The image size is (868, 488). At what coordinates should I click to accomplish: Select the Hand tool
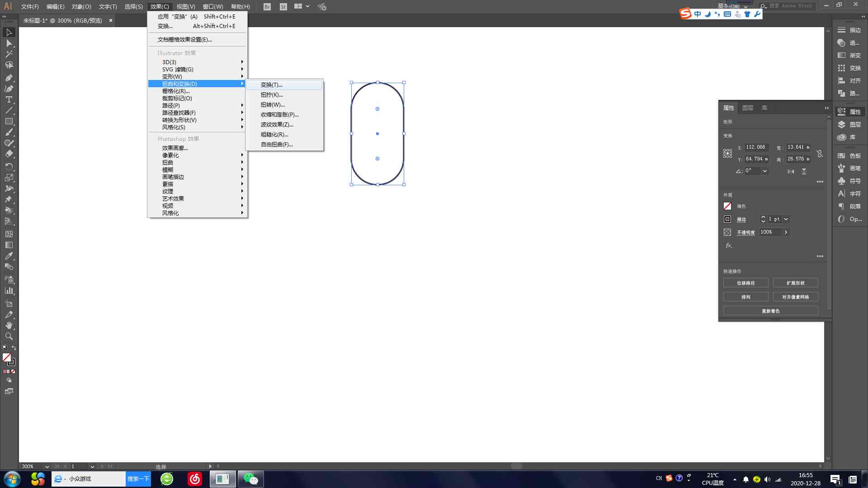pos(9,325)
